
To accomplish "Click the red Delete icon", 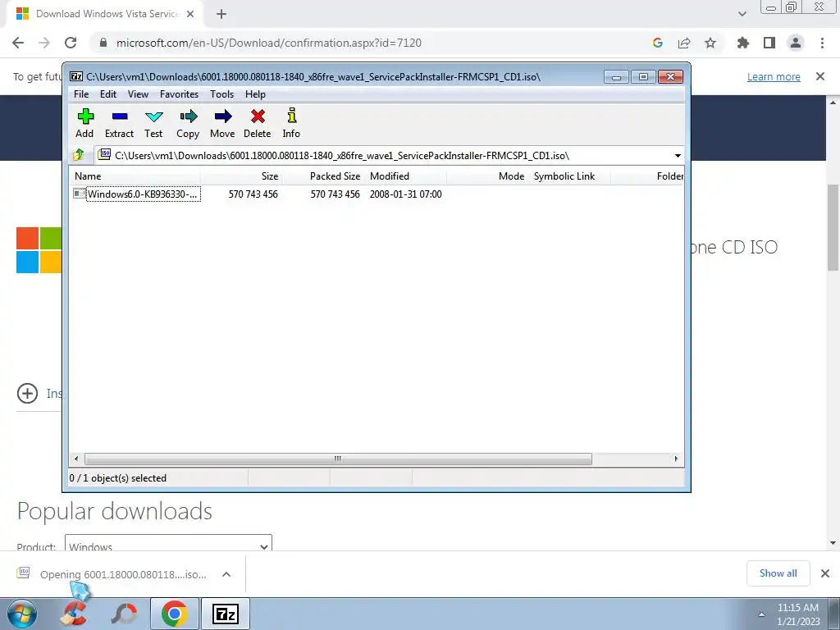I will pyautogui.click(x=258, y=116).
